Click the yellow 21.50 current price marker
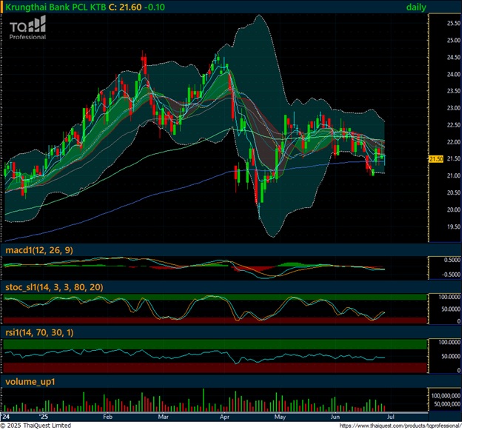 tap(436, 159)
